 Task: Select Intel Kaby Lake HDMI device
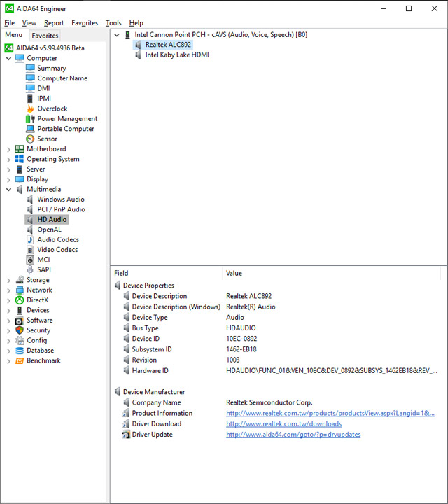[177, 55]
